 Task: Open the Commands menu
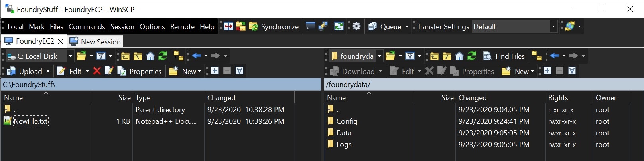(x=87, y=27)
